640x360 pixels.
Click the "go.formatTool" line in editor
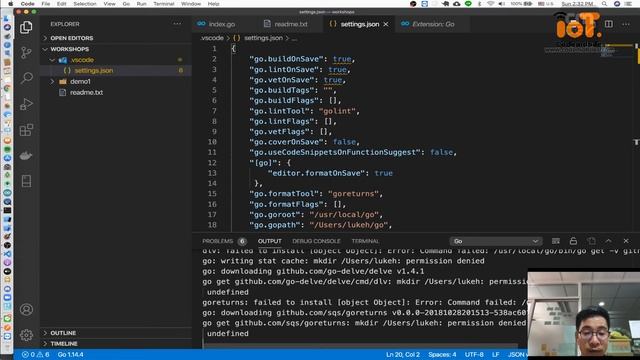pos(316,194)
